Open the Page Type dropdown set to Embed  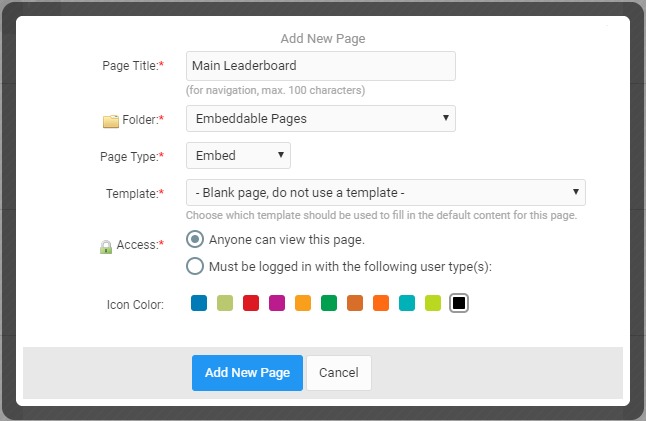pyautogui.click(x=238, y=156)
